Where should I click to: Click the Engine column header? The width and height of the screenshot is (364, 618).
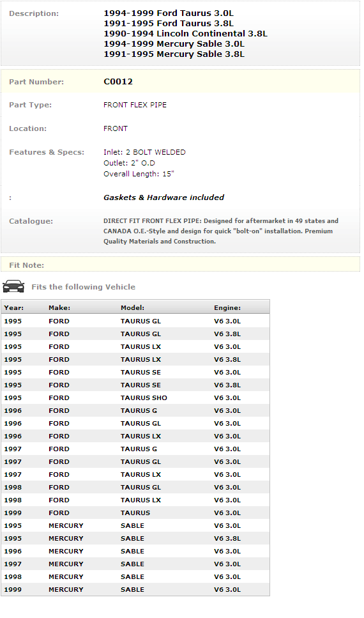click(x=227, y=307)
